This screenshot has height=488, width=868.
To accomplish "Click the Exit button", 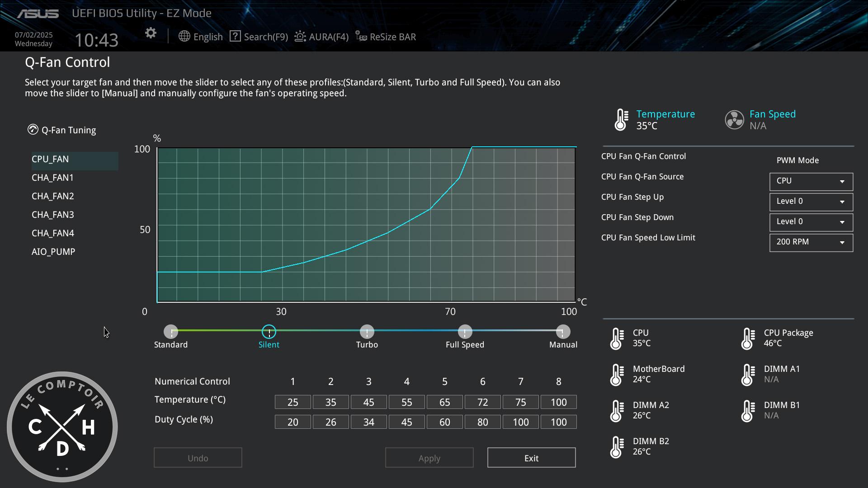I will tap(531, 458).
